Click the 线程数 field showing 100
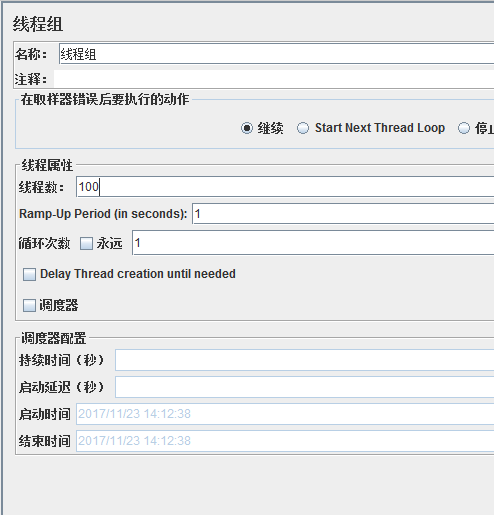Image resolution: width=494 pixels, height=515 pixels. tap(285, 187)
